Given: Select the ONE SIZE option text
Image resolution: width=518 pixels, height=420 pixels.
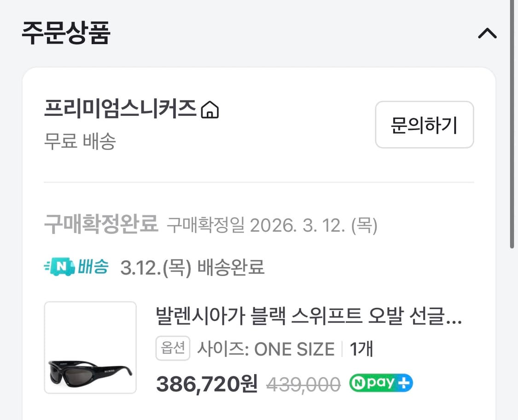Looking at the screenshot, I should [x=294, y=349].
